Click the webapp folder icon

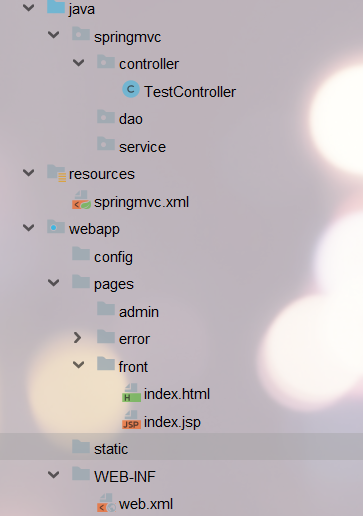56,227
